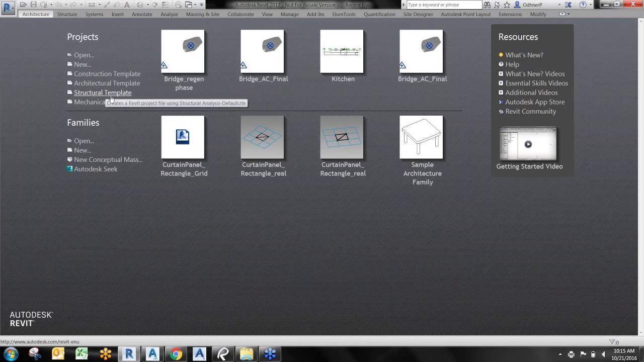Screen dimensions: 644x362
Task: Switch to the Massing & Site tab
Action: pyautogui.click(x=203, y=14)
